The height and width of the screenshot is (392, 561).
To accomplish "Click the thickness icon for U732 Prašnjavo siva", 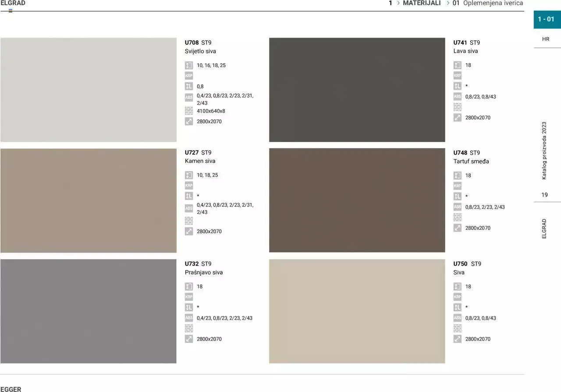I will [x=189, y=286].
